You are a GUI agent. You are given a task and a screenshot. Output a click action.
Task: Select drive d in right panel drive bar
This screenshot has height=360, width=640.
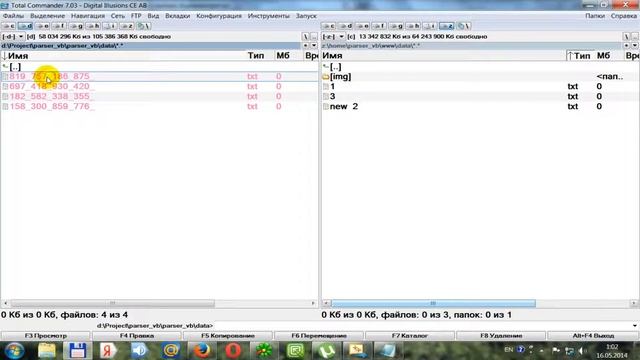tap(346, 26)
